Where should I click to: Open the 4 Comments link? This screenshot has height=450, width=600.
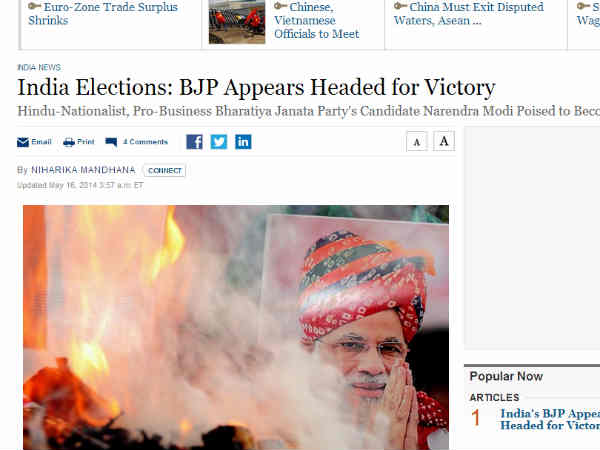click(x=145, y=142)
